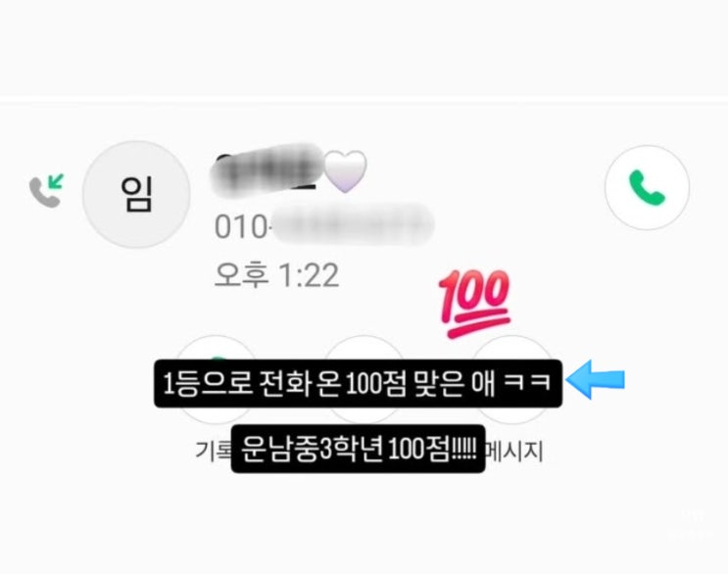Screen dimensions: 728x574
Task: Tap the green call button
Action: [648, 187]
